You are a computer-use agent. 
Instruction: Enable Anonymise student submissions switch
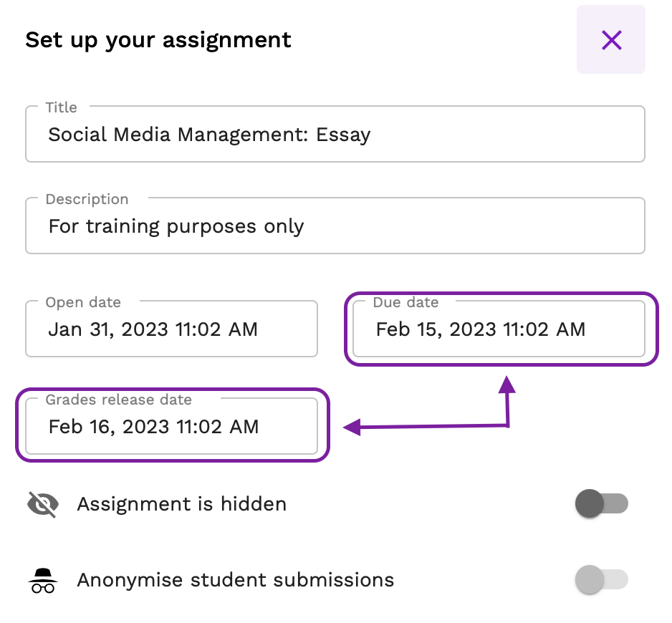coord(601,580)
